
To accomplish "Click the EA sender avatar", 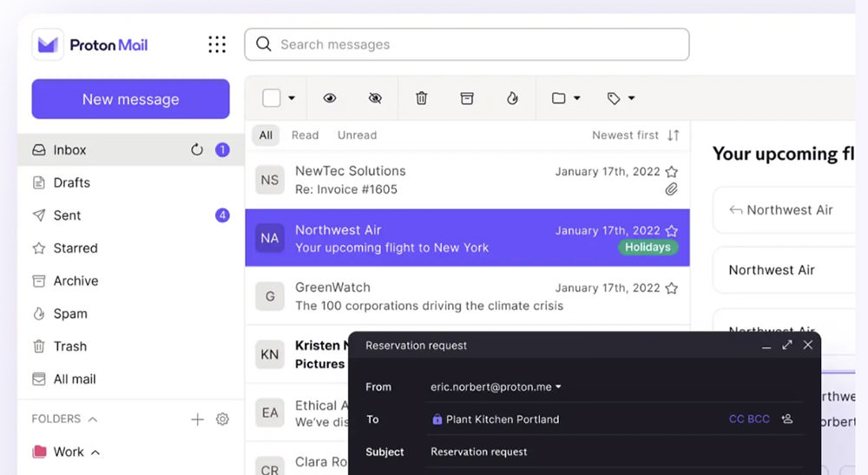I will click(x=270, y=412).
